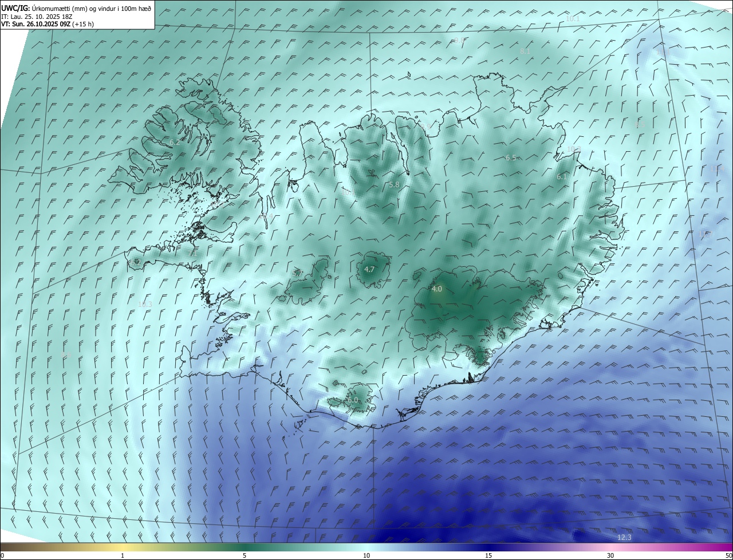
Task: Pick the magenta colorbar segment near 50
Action: (724, 547)
